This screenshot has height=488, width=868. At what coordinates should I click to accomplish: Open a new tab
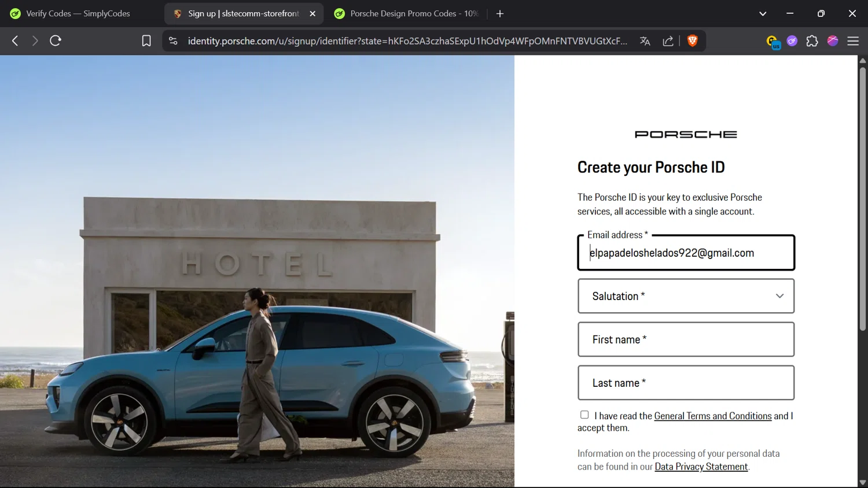[500, 13]
